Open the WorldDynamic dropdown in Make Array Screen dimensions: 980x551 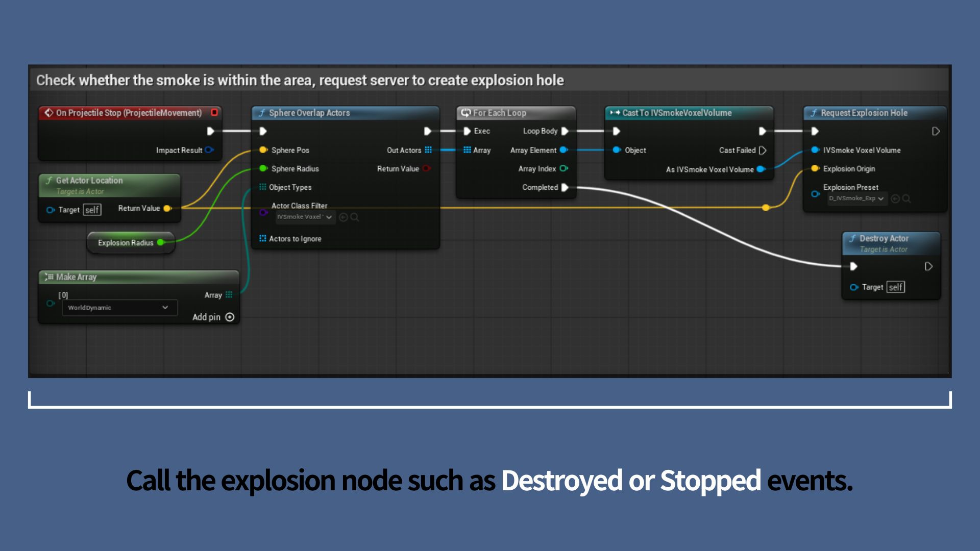(x=119, y=308)
